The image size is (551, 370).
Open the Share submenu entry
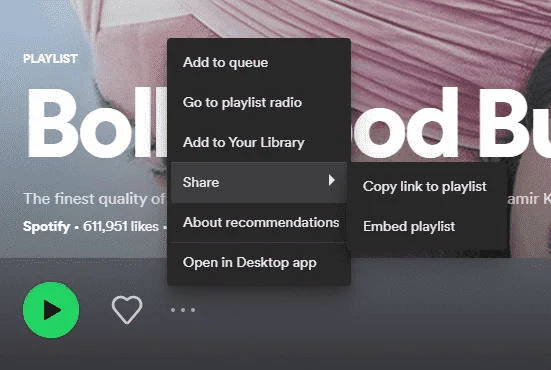259,182
